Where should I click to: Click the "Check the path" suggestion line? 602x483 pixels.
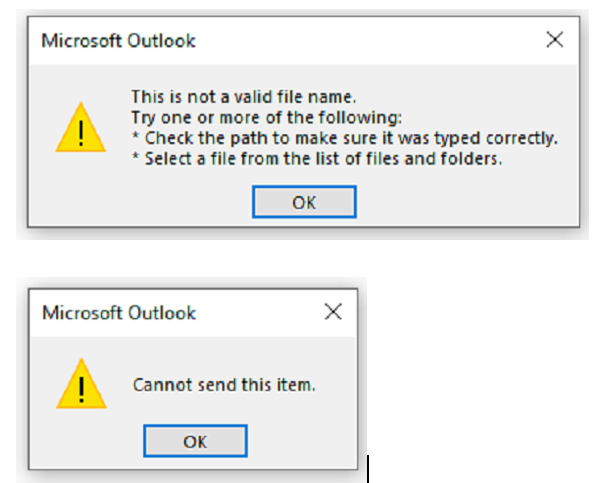tap(344, 136)
